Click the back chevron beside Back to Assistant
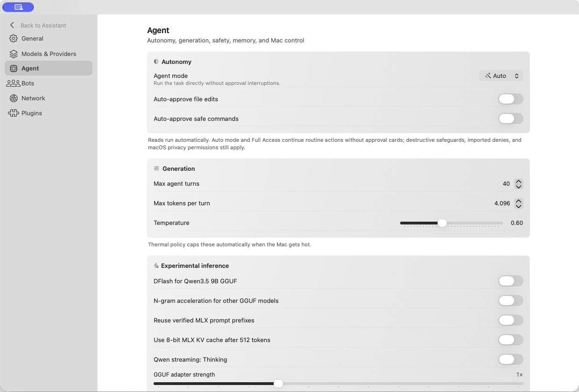Screen dimensions: 579x392 pos(12,25)
